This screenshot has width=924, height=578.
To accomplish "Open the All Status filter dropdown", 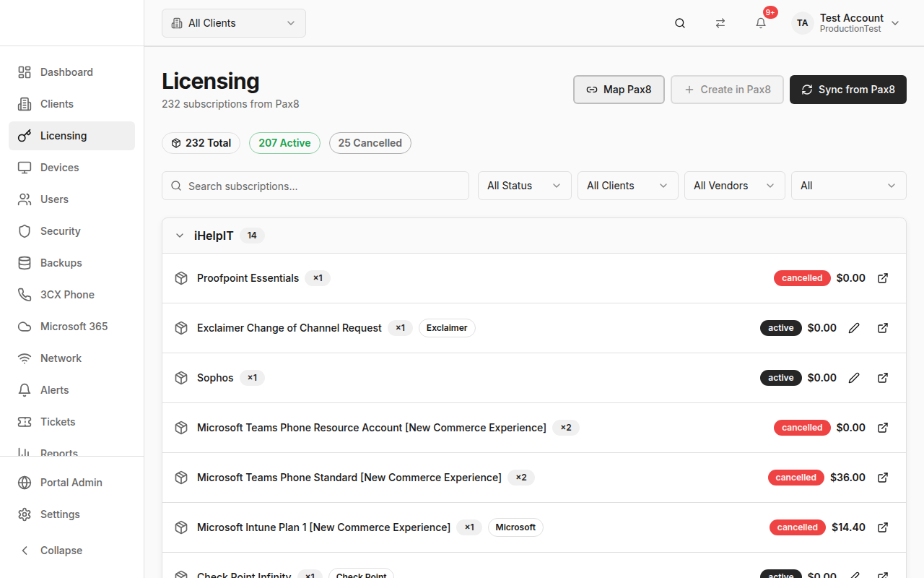I will click(x=525, y=186).
